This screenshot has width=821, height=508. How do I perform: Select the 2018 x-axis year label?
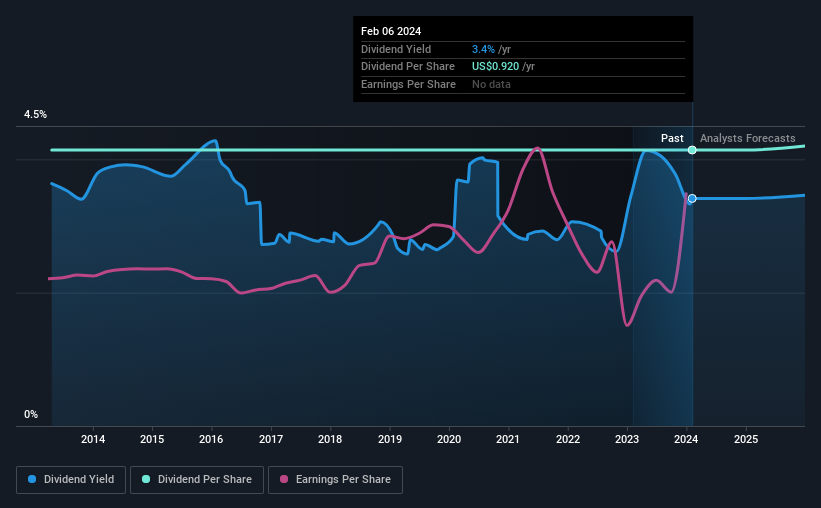point(330,439)
